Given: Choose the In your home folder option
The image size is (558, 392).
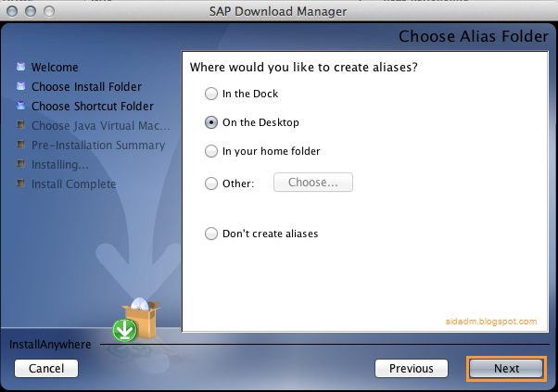Looking at the screenshot, I should (211, 151).
